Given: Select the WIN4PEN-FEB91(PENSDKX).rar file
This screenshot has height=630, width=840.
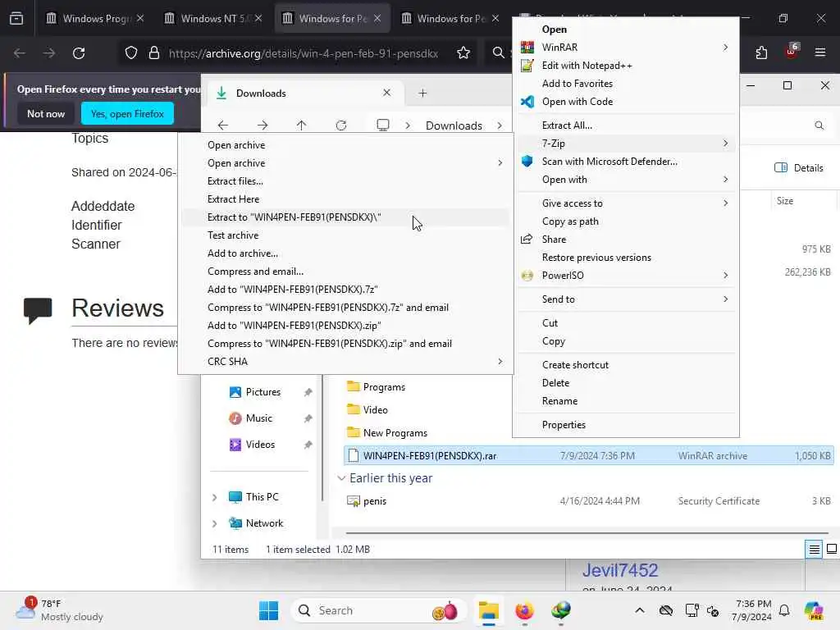Looking at the screenshot, I should click(x=589, y=456).
